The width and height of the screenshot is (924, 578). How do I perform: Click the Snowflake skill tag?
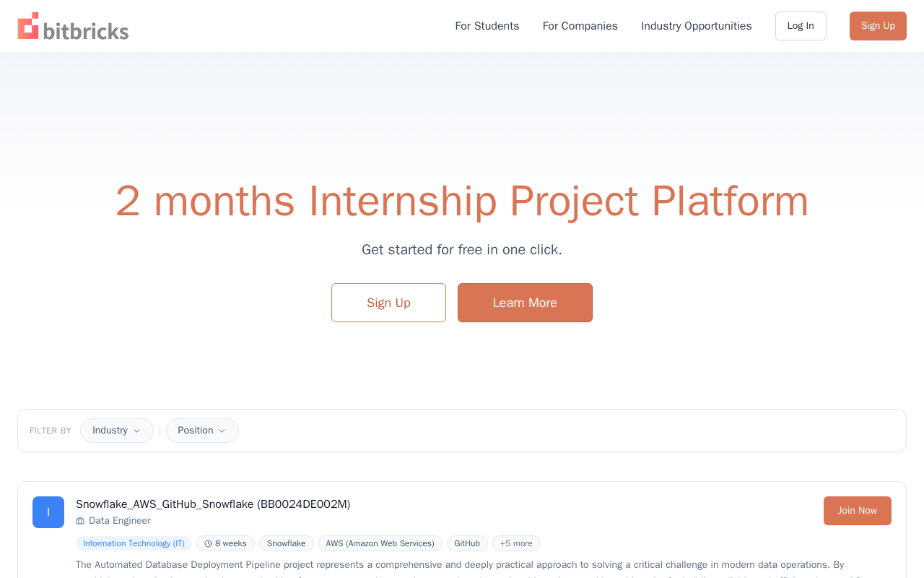pyautogui.click(x=287, y=543)
